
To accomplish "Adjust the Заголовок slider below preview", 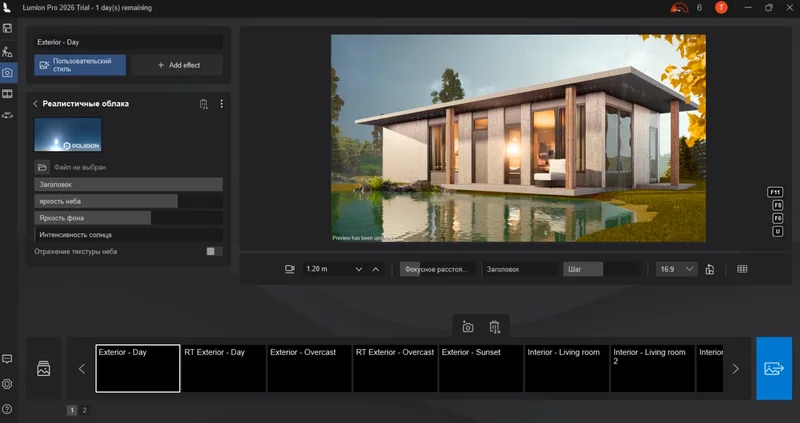I will click(x=519, y=269).
